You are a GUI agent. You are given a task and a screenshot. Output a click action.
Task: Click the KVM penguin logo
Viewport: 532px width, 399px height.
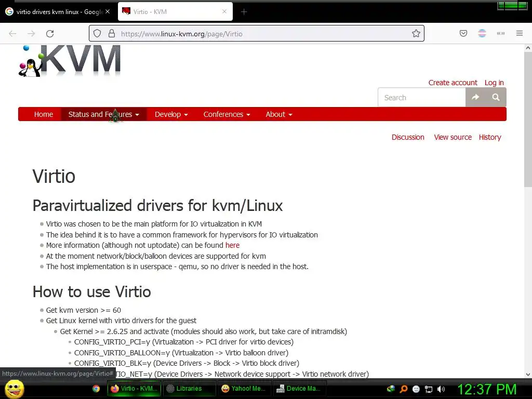point(70,61)
